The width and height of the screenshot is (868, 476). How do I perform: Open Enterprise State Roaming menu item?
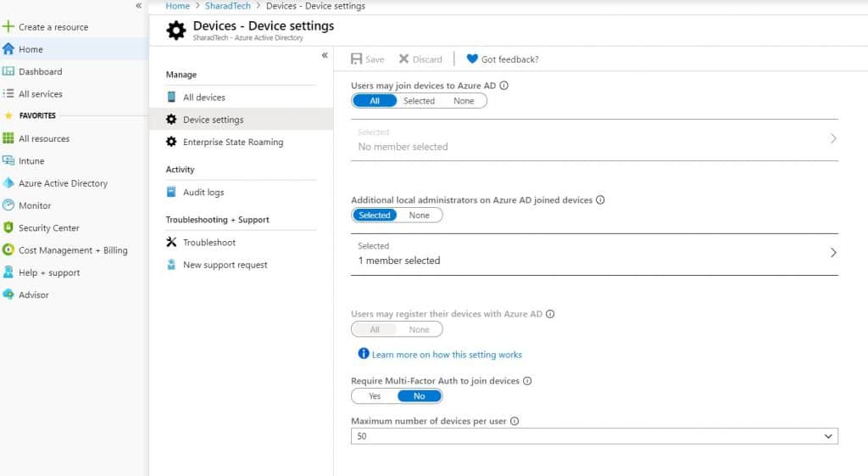click(x=241, y=142)
